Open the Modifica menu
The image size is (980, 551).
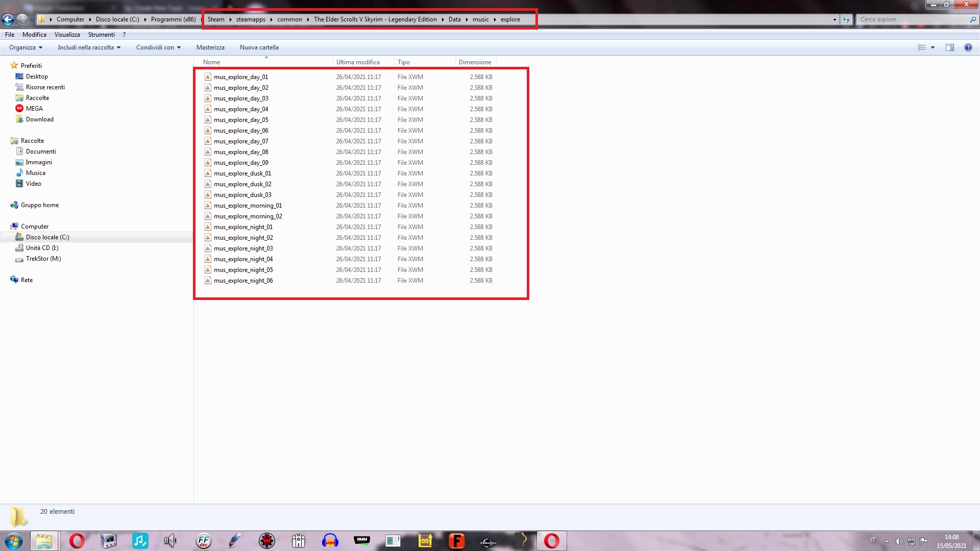click(34, 35)
